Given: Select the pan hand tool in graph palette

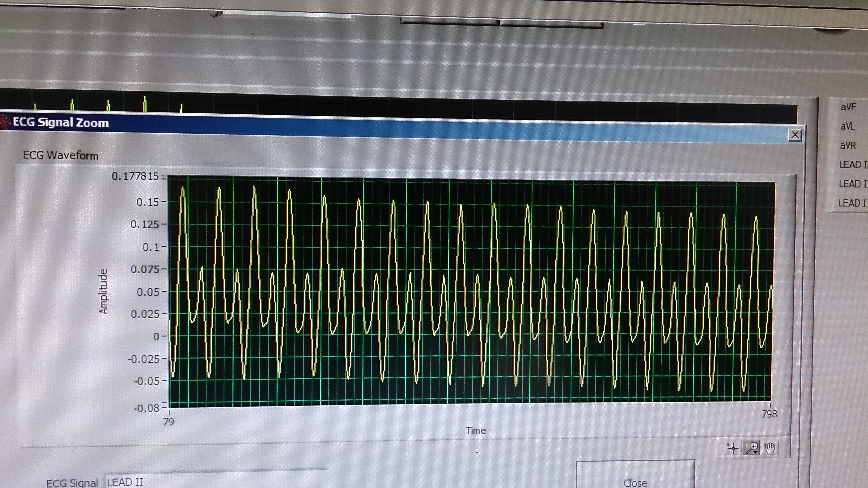Looking at the screenshot, I should click(x=770, y=448).
